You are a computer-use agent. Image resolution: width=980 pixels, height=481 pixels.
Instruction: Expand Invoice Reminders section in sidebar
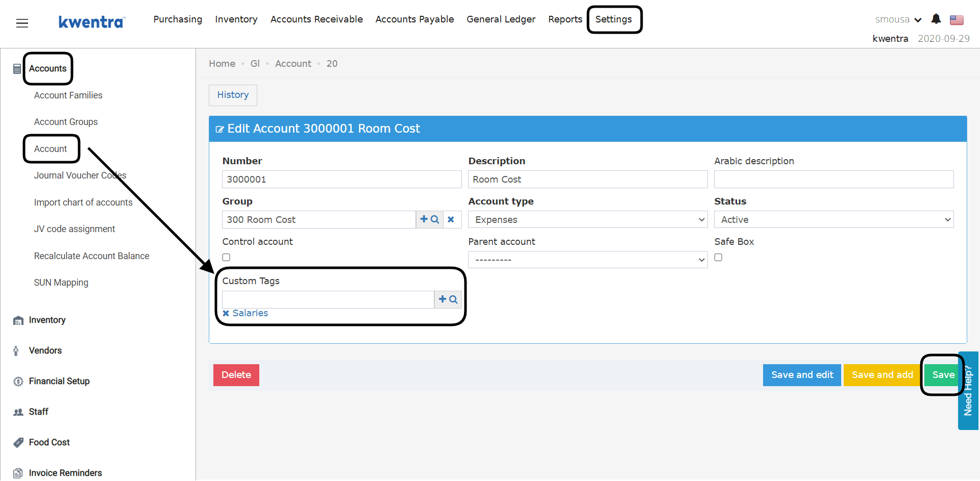[65, 473]
